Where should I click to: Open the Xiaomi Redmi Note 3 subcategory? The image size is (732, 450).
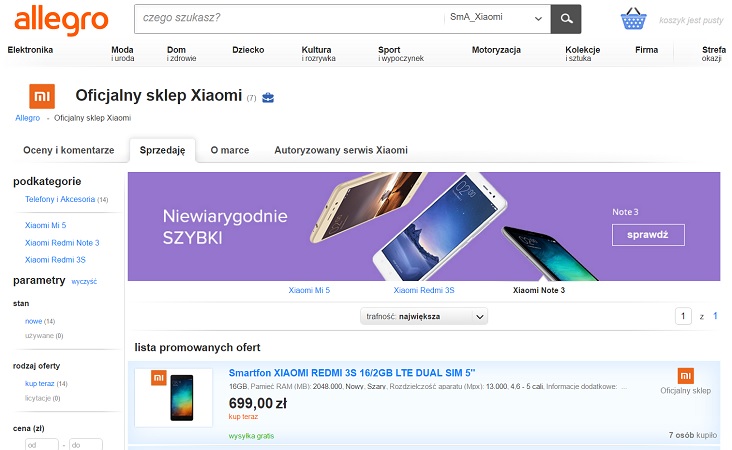point(62,243)
